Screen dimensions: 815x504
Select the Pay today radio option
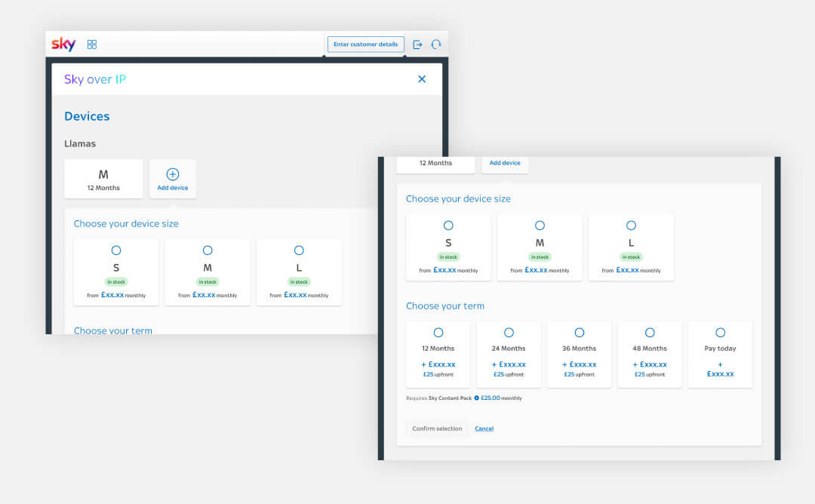[721, 333]
